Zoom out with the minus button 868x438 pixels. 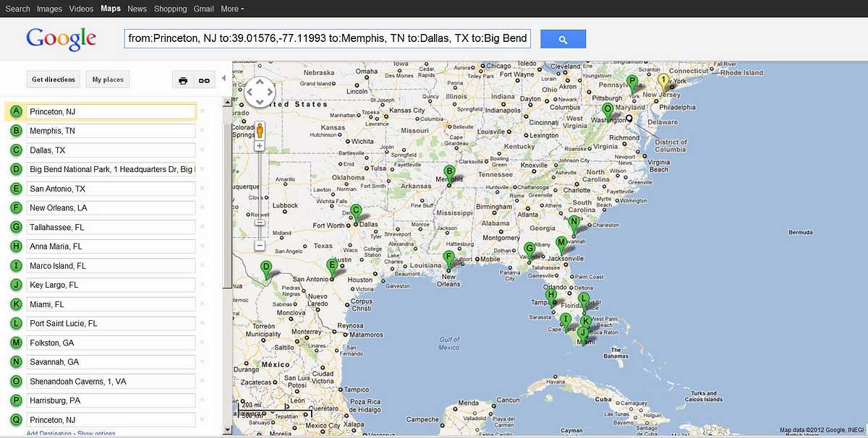point(260,246)
